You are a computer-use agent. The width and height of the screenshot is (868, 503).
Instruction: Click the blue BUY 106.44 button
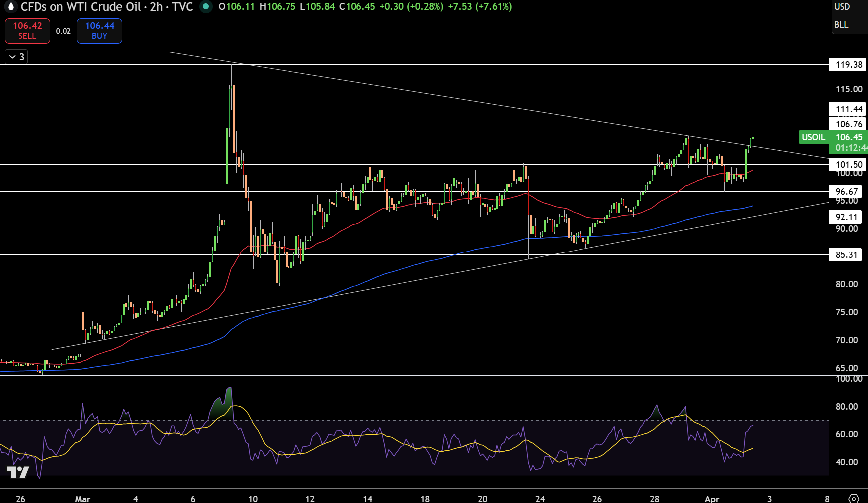[99, 31]
